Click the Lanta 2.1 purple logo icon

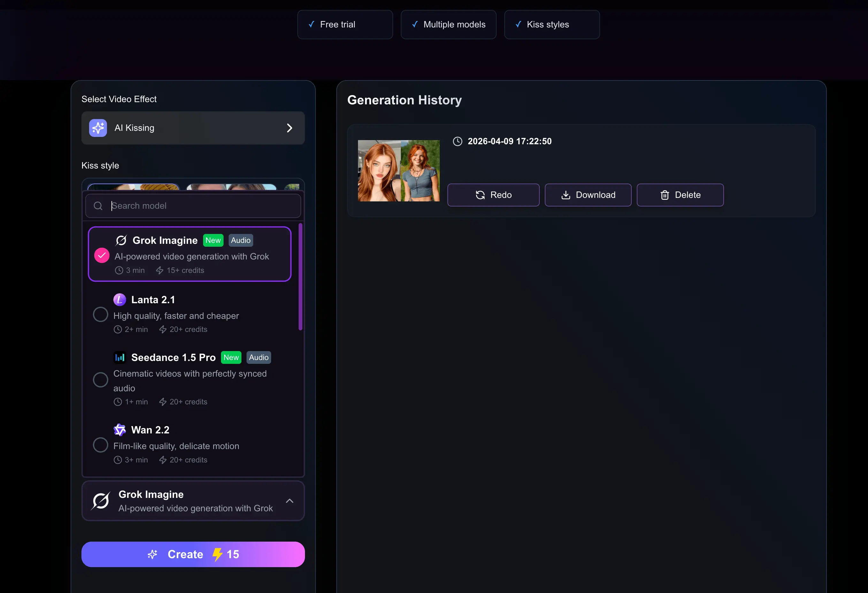click(119, 300)
